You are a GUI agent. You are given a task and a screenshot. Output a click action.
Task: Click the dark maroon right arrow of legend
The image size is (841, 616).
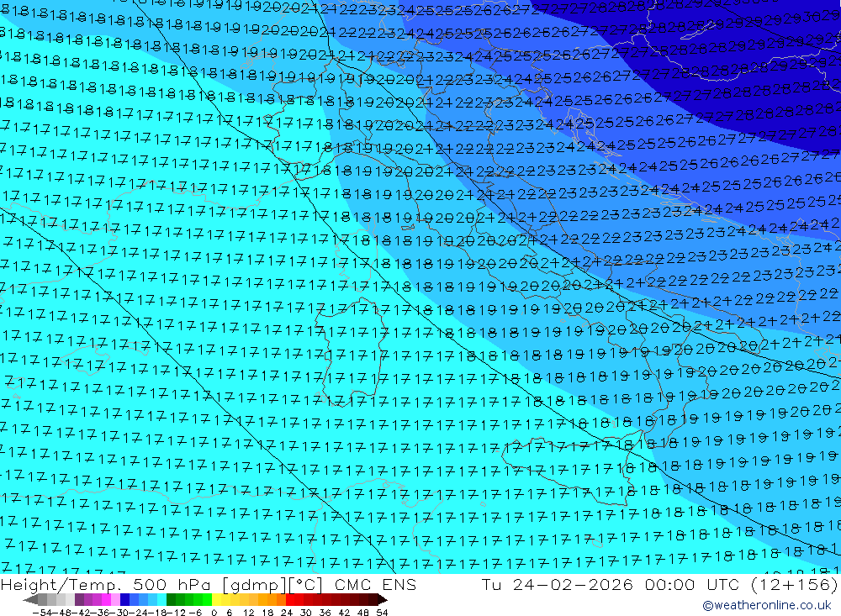click(x=382, y=599)
